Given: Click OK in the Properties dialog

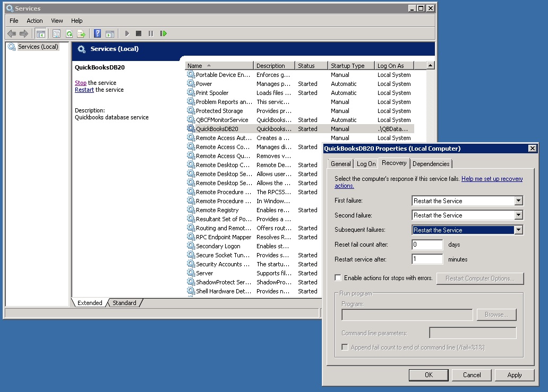Looking at the screenshot, I should tap(429, 375).
